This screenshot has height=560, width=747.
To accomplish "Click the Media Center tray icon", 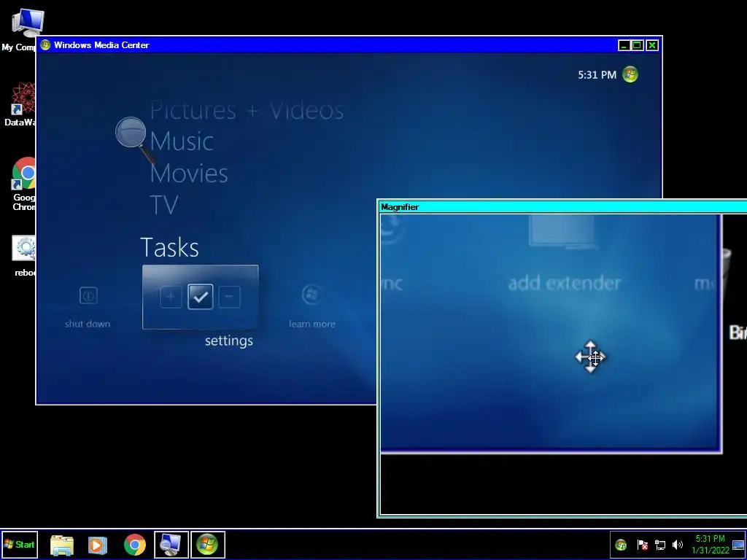I will [x=621, y=545].
